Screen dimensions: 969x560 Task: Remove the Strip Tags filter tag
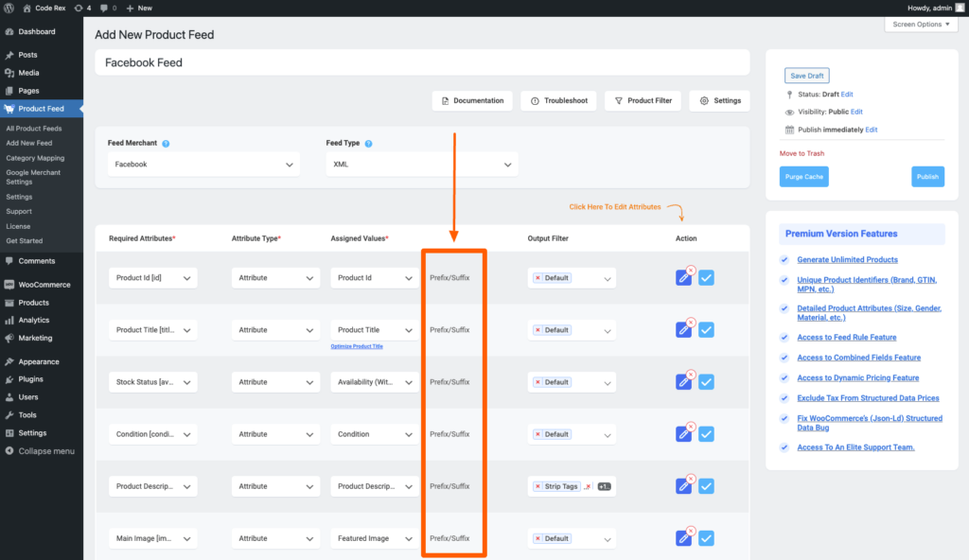pyautogui.click(x=537, y=486)
